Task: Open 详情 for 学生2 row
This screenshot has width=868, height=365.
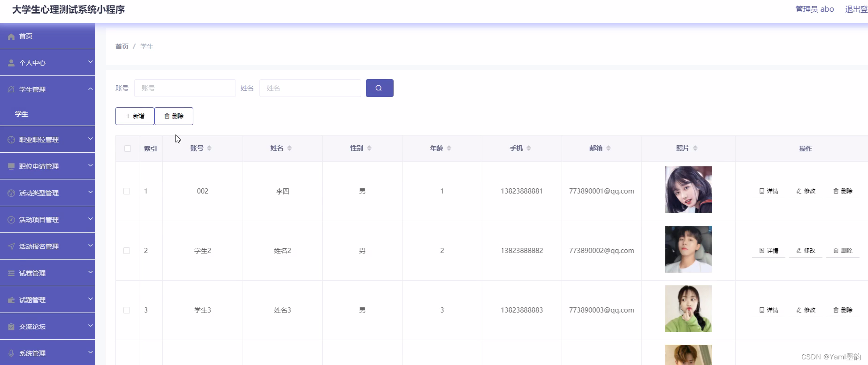Action: pos(769,251)
